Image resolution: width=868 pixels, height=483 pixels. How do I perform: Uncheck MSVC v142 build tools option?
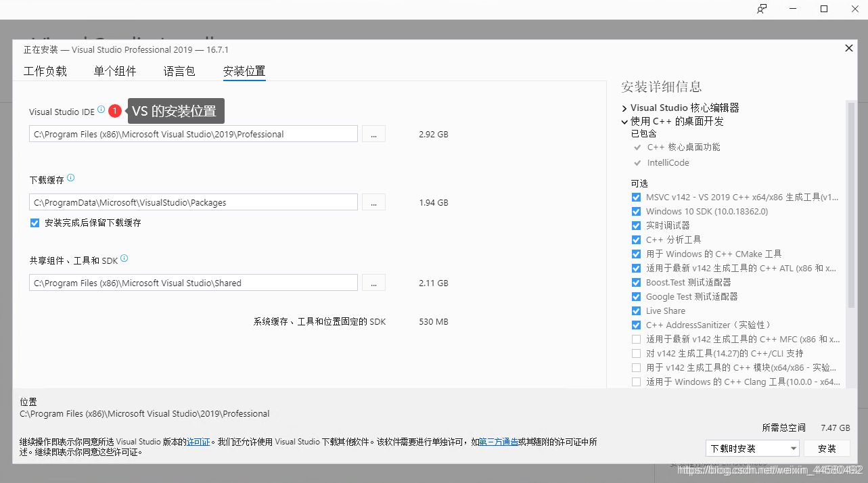click(636, 198)
